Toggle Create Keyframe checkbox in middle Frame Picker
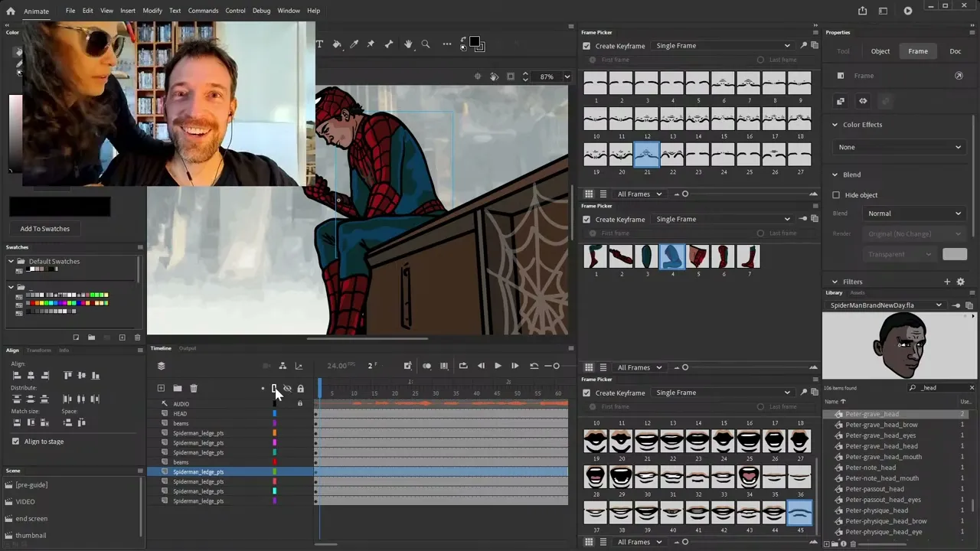 pos(586,220)
